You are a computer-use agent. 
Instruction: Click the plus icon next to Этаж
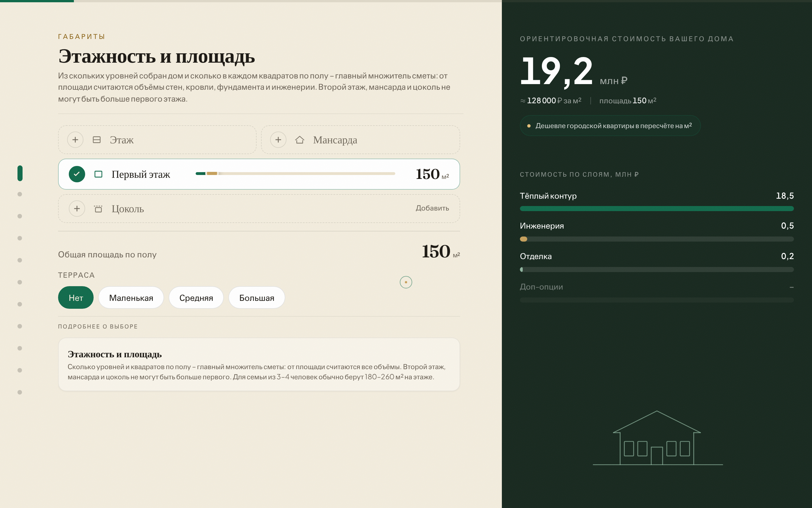coord(75,140)
